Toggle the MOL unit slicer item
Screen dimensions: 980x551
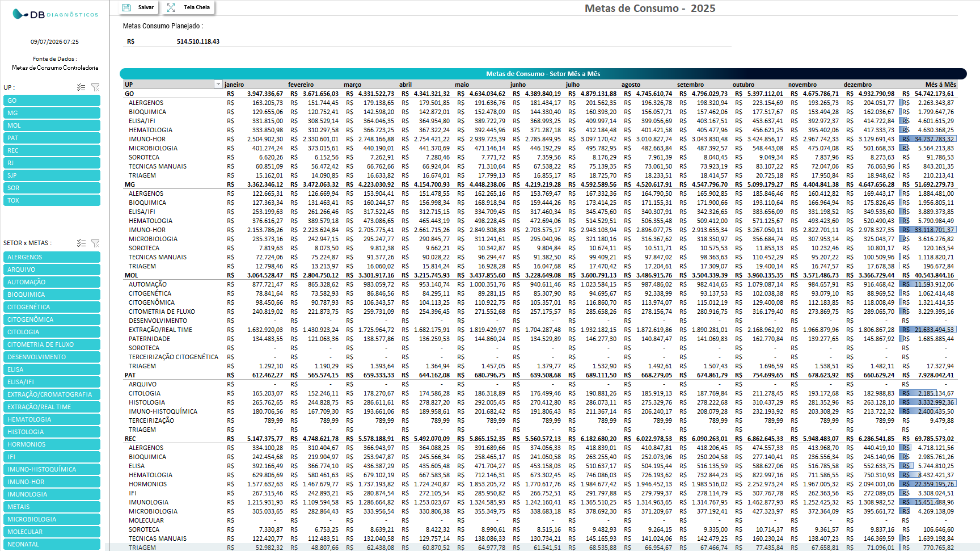[52, 125]
